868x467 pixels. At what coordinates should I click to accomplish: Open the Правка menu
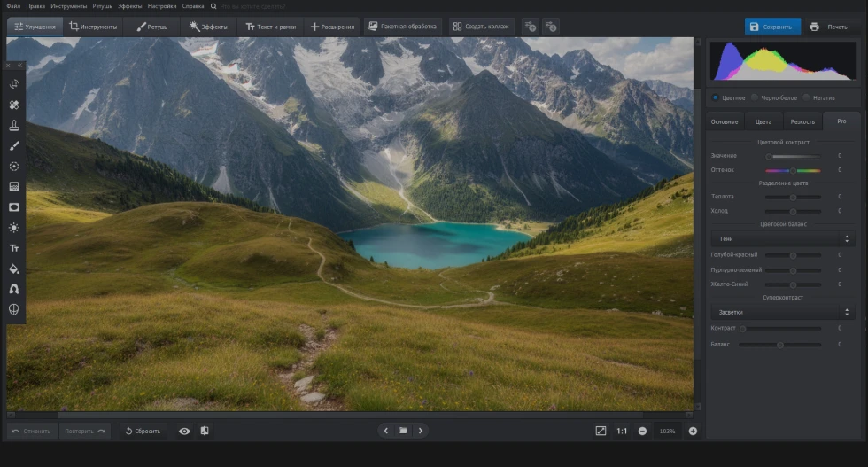(x=35, y=6)
